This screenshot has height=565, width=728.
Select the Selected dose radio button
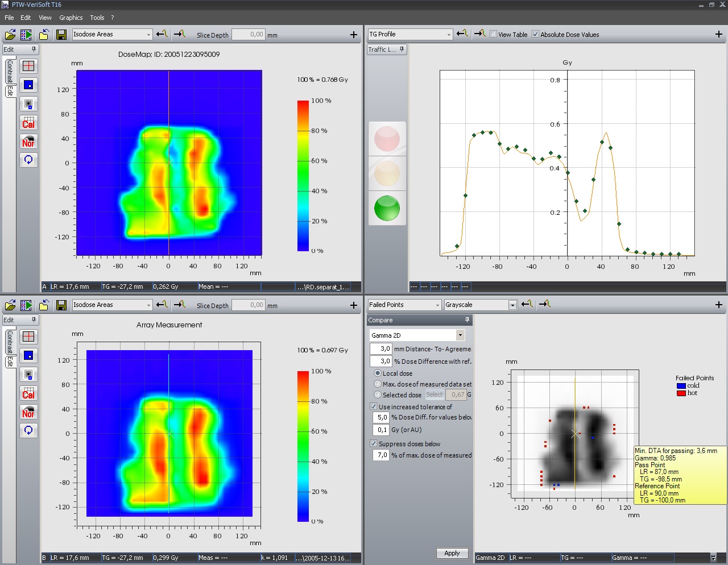tap(378, 394)
